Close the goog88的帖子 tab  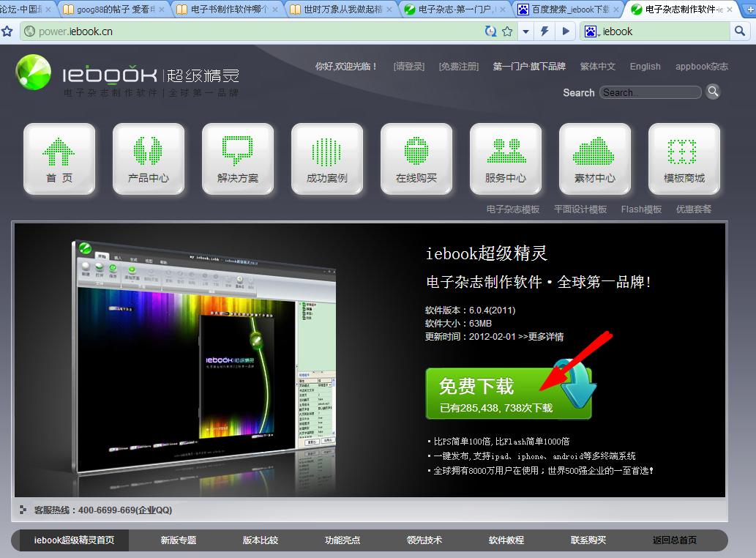tap(162, 10)
